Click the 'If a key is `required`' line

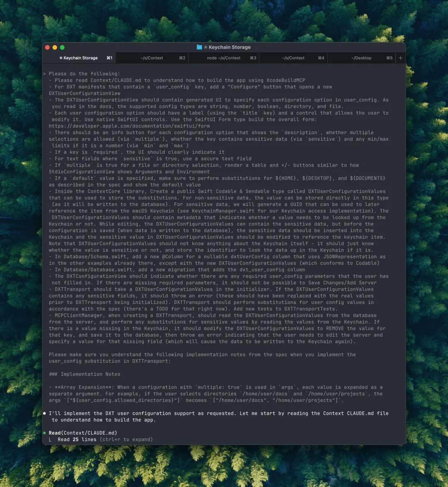click(136, 152)
